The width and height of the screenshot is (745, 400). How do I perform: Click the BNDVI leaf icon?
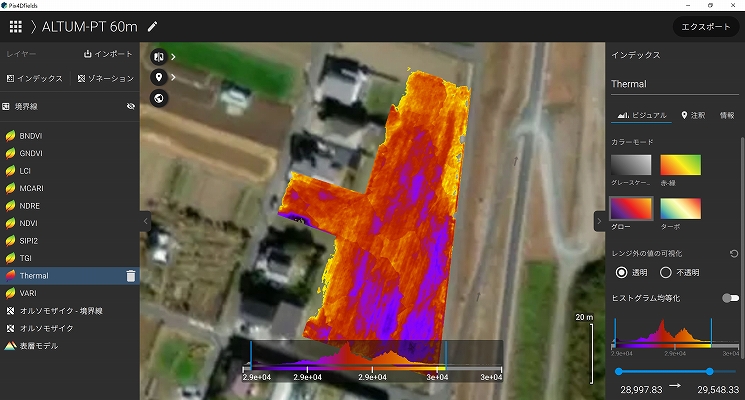tap(10, 136)
